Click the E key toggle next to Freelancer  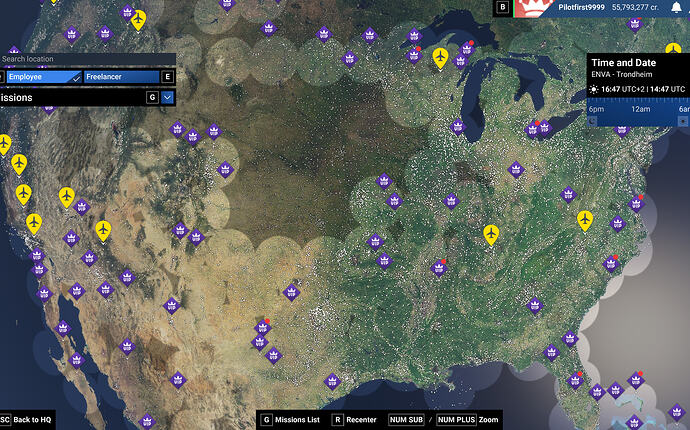click(x=167, y=77)
